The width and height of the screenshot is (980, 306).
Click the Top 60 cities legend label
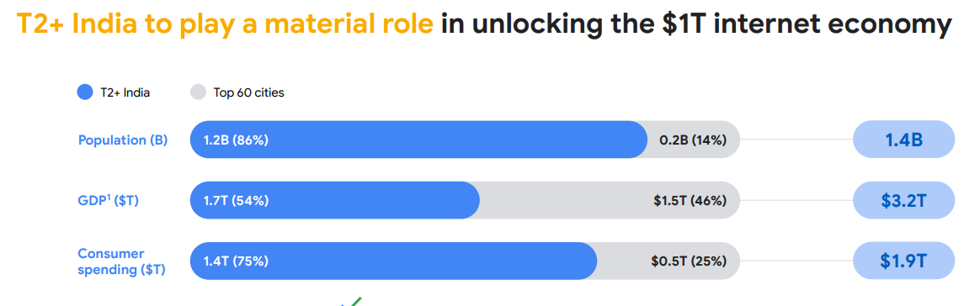tap(248, 93)
